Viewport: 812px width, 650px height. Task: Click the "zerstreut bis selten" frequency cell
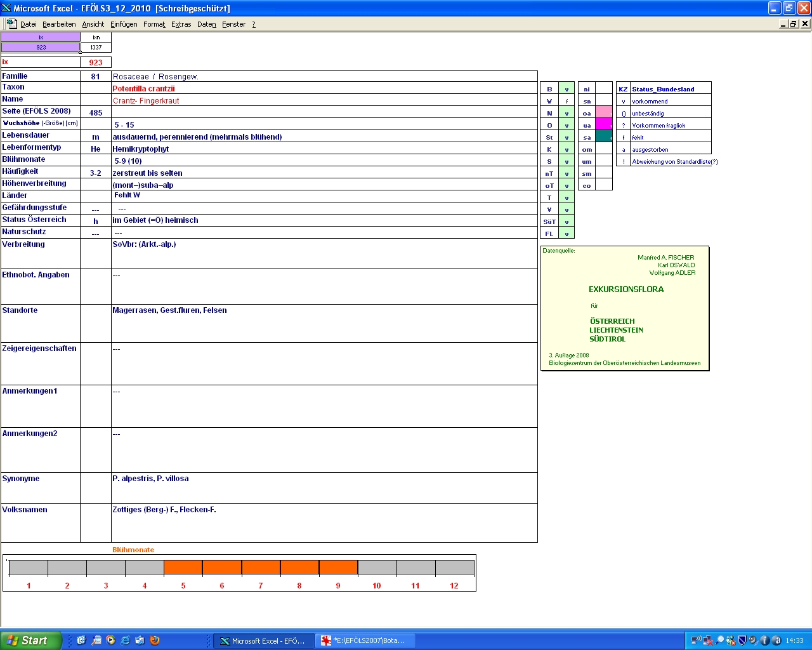324,173
